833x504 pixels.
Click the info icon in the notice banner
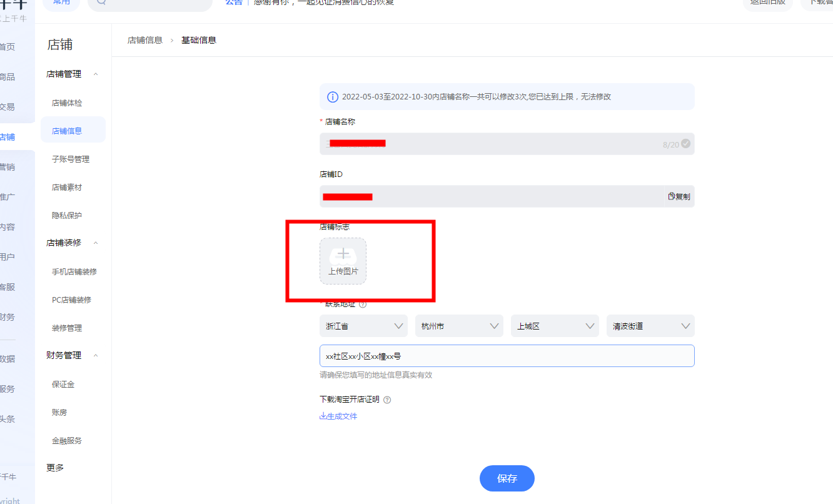coord(333,97)
